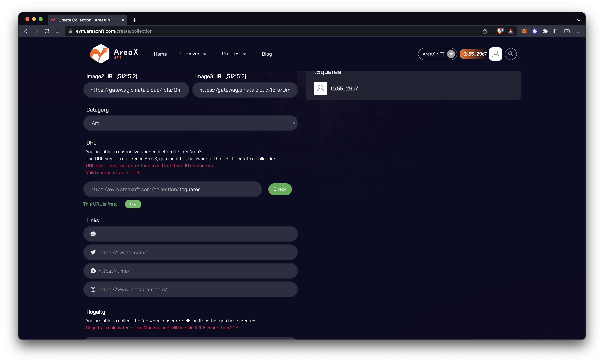
Task: Toggle the browser sidebar panel icon
Action: [x=556, y=31]
